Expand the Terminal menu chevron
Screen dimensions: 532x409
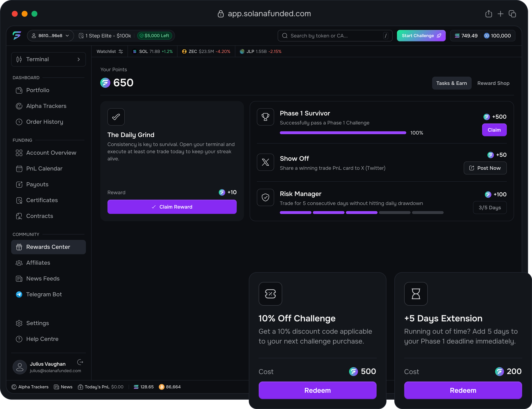tap(79, 59)
